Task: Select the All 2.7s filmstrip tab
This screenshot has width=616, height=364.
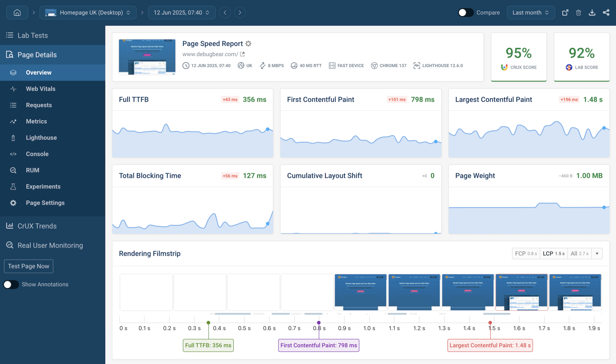Action: (x=579, y=253)
